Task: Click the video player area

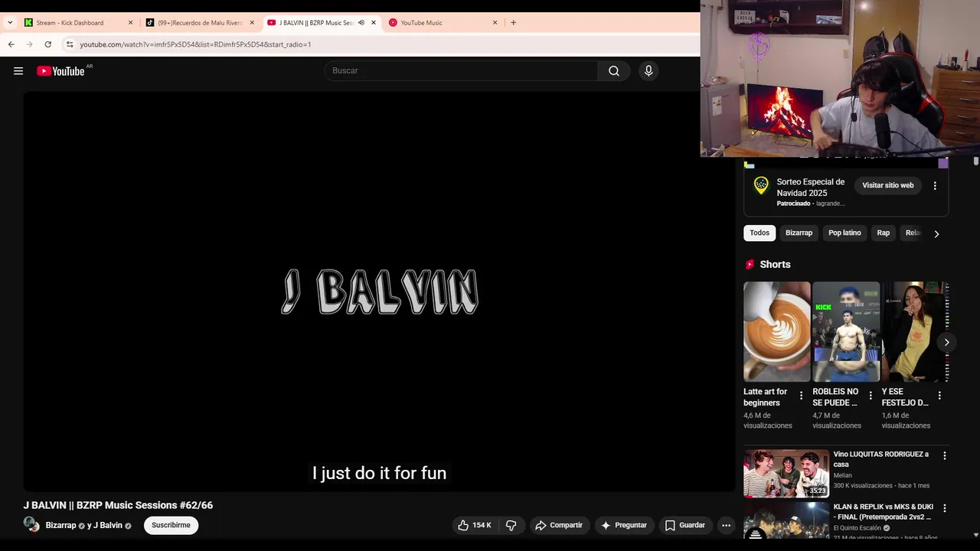Action: pos(379,292)
